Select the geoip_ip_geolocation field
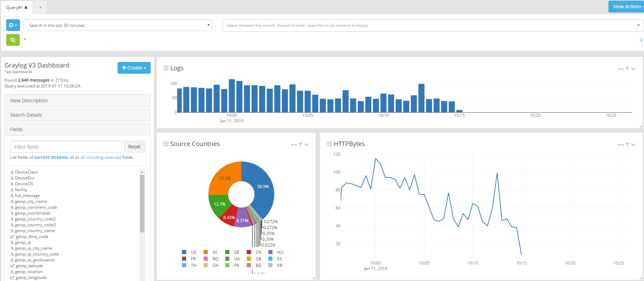 click(35, 260)
